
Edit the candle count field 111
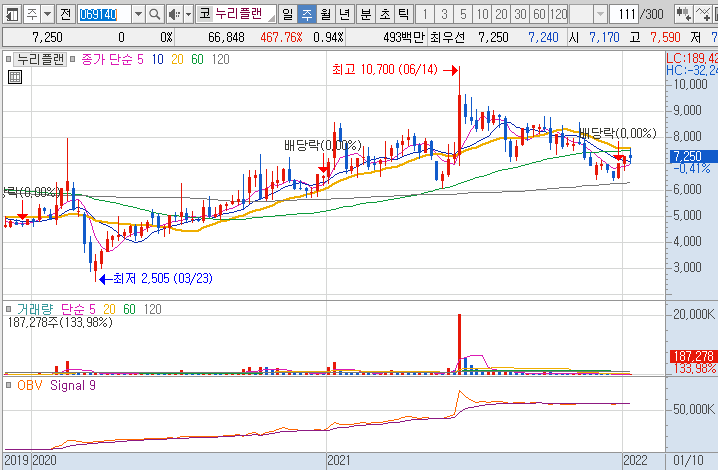pyautogui.click(x=625, y=15)
